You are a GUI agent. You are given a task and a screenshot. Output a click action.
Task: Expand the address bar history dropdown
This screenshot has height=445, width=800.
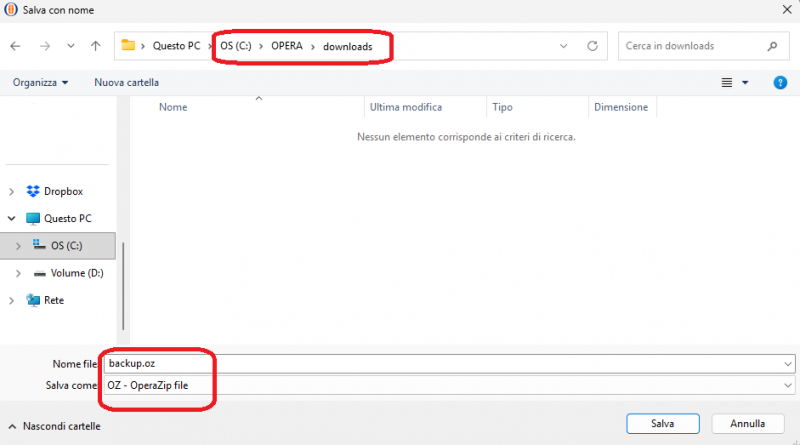point(565,46)
